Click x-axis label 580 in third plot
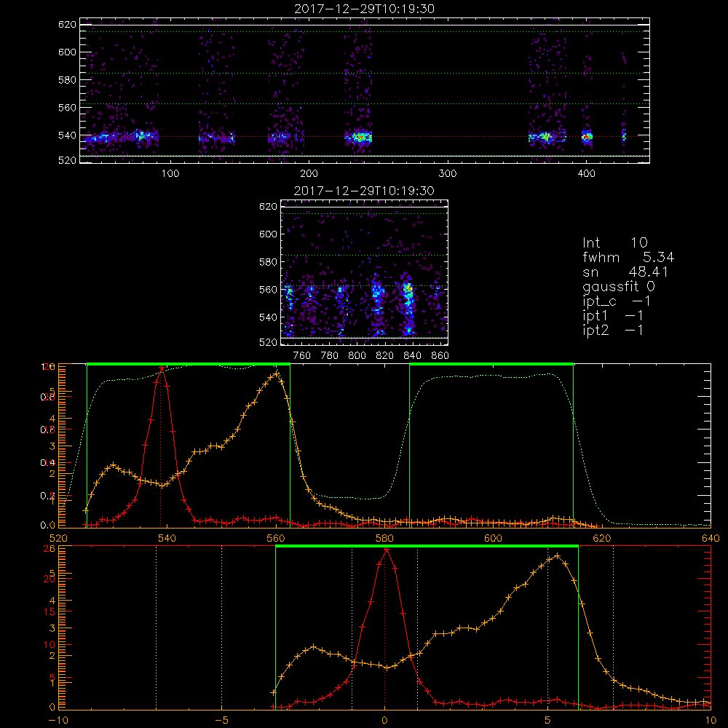728x728 pixels. tap(384, 538)
